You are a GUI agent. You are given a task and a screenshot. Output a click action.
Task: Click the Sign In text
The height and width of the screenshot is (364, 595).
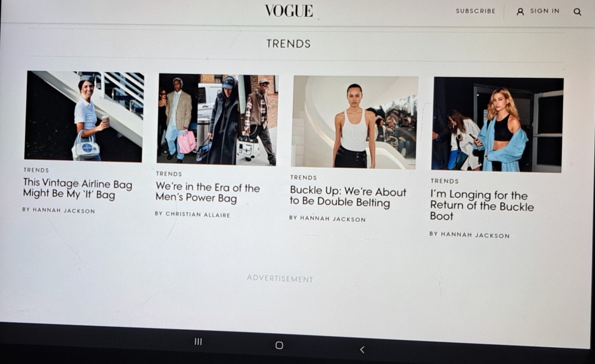(x=544, y=11)
